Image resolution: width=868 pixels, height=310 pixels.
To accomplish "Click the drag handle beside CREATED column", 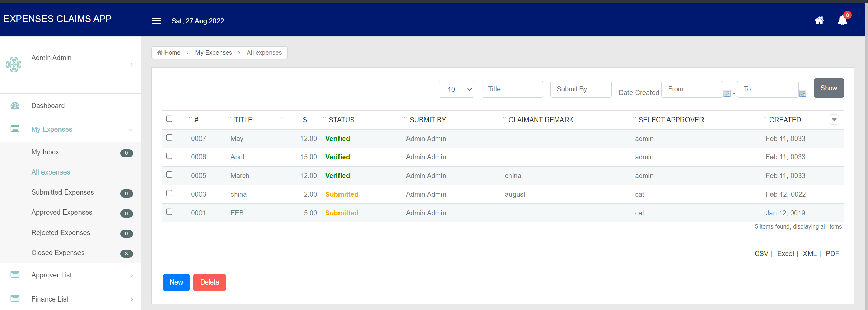I will (x=765, y=120).
